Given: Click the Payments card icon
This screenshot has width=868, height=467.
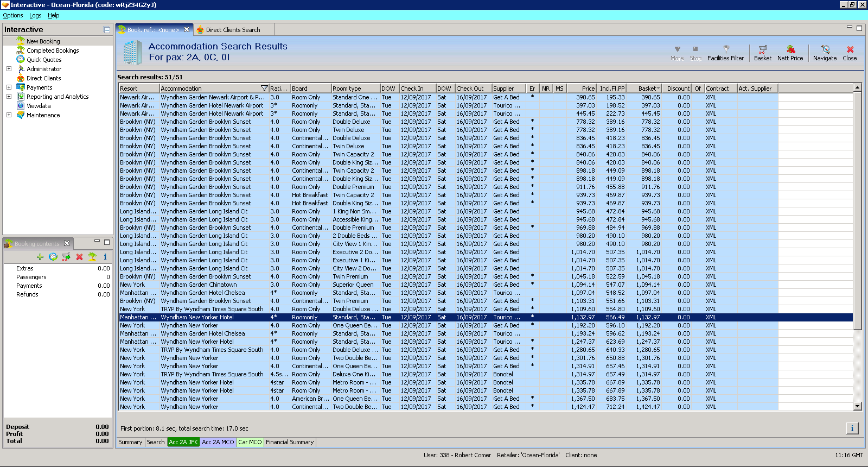Looking at the screenshot, I should [x=21, y=87].
